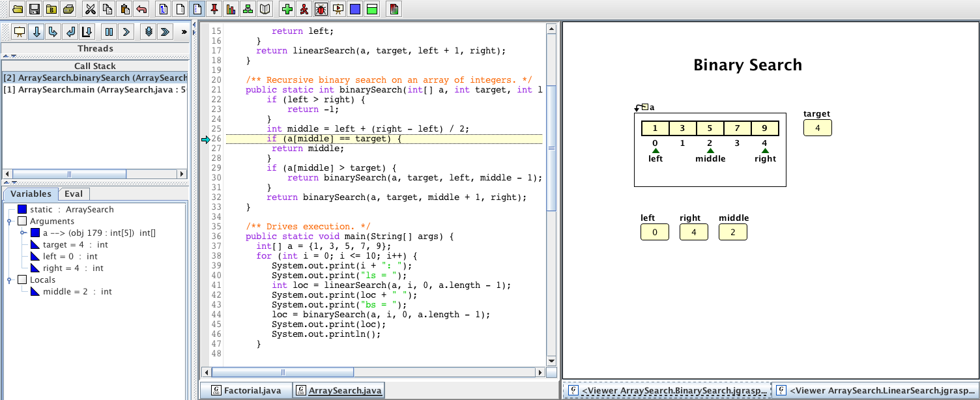
Task: Select 'right = 4 : int' variable
Action: [x=67, y=268]
